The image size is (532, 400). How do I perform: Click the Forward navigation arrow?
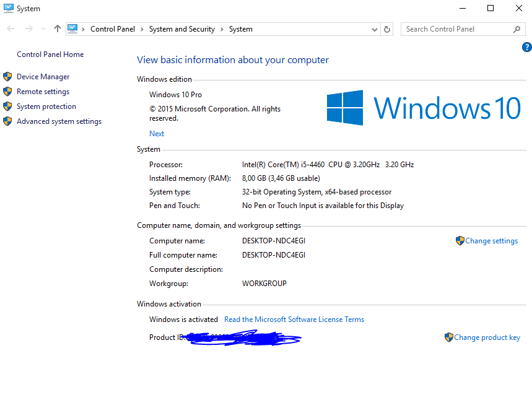click(28, 28)
